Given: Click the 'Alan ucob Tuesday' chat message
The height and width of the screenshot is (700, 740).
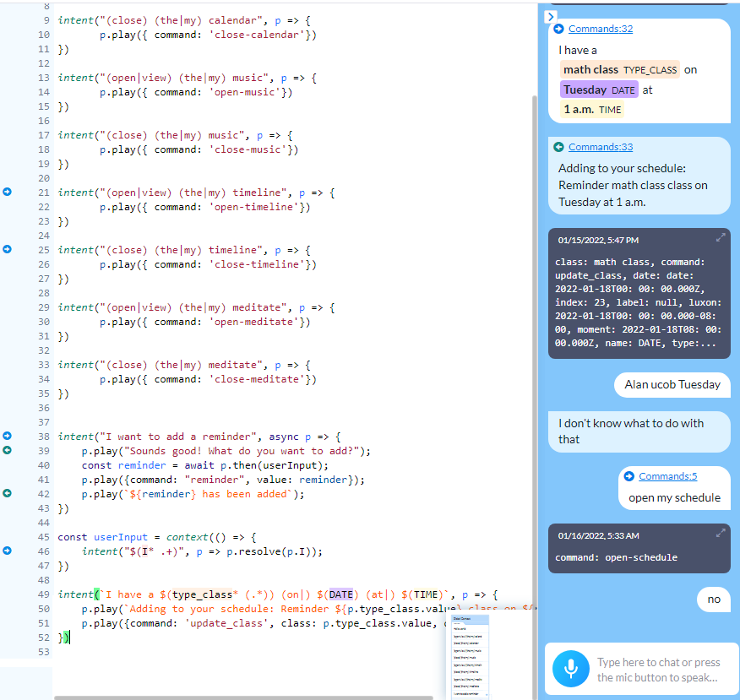Looking at the screenshot, I should pos(672,385).
